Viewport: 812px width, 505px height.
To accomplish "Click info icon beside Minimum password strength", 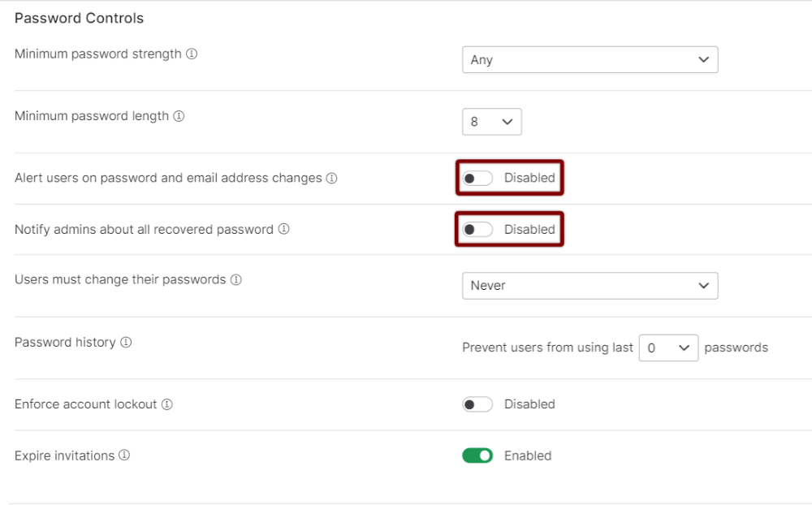I will [192, 54].
